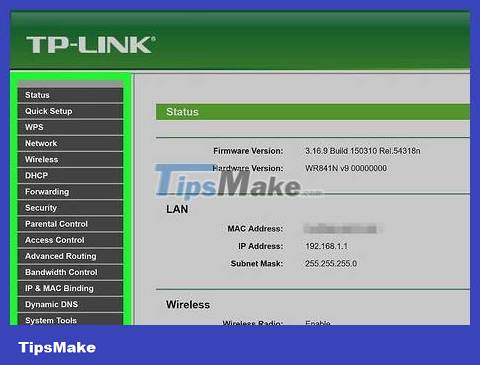Click the green Status page header
The image size is (480, 365).
point(313,112)
